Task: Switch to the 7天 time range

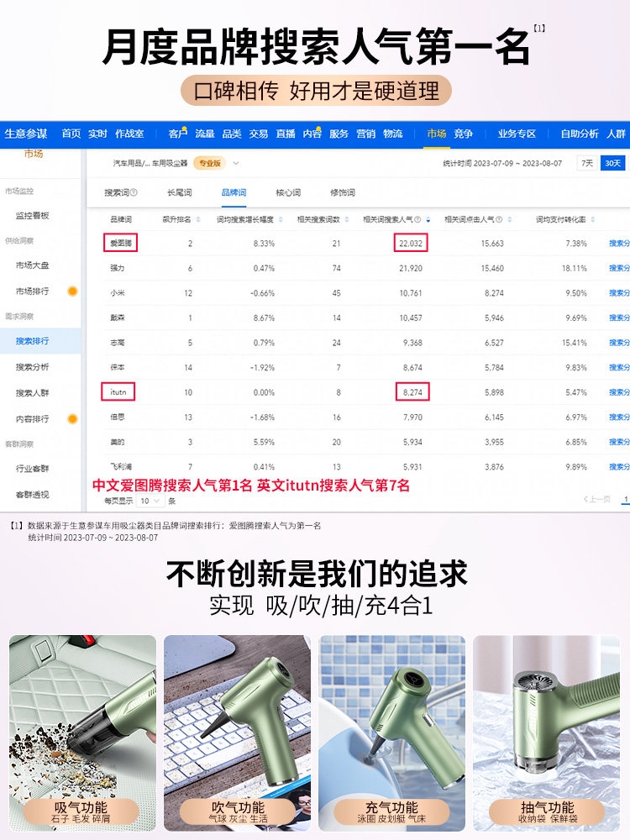Action: pos(587,163)
